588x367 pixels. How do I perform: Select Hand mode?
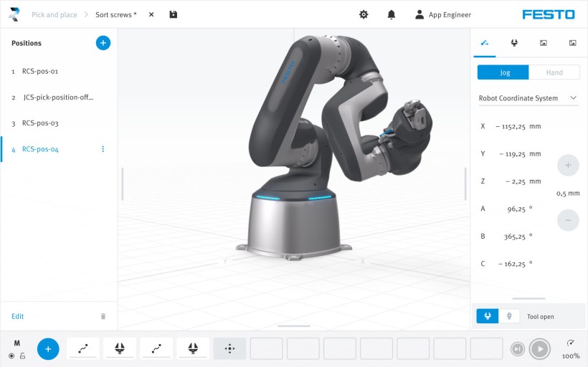click(x=554, y=72)
